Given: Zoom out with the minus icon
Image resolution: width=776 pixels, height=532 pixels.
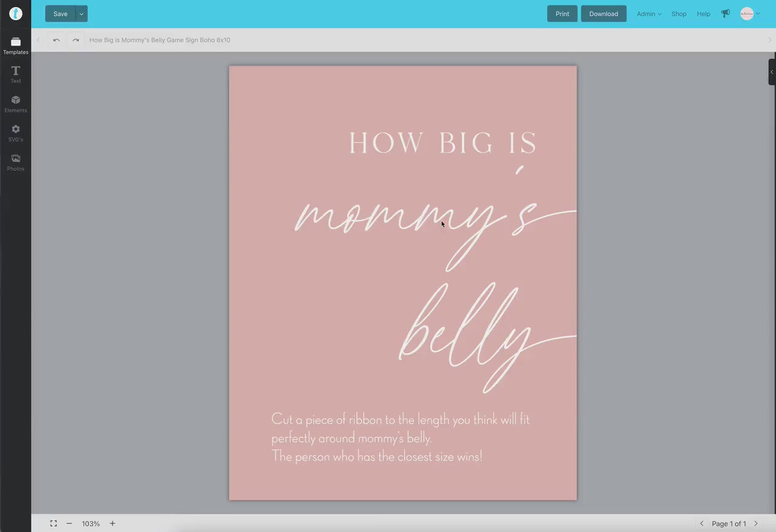Looking at the screenshot, I should [x=69, y=524].
